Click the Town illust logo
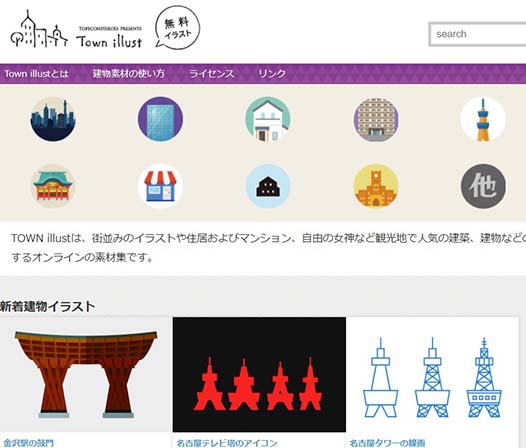Screen dimensions: 526x448 76,30
